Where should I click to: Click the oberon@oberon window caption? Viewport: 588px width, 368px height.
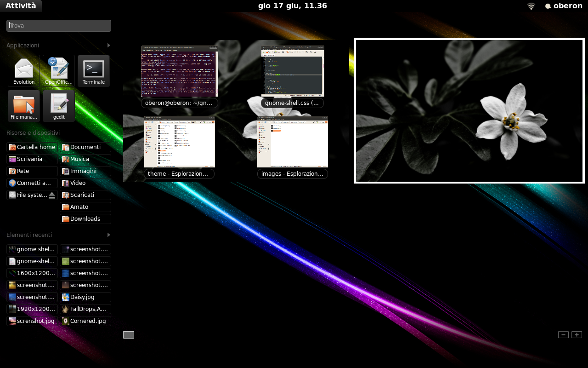[180, 103]
